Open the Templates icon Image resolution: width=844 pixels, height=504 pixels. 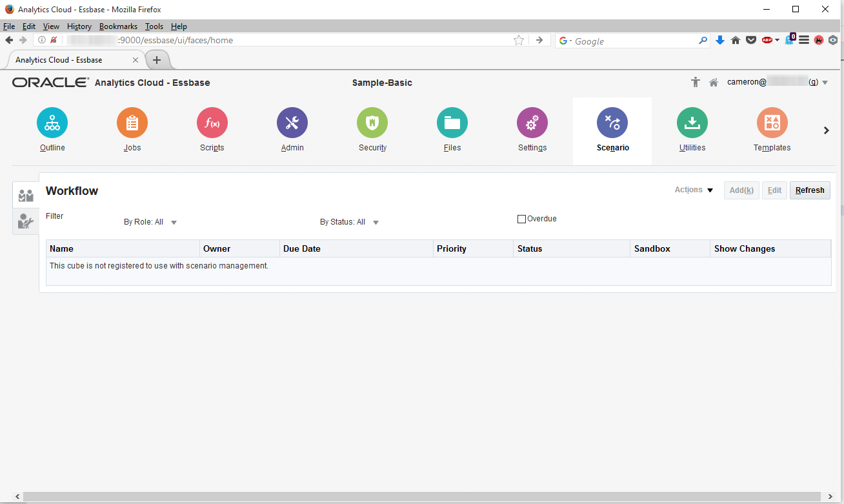pyautogui.click(x=772, y=123)
